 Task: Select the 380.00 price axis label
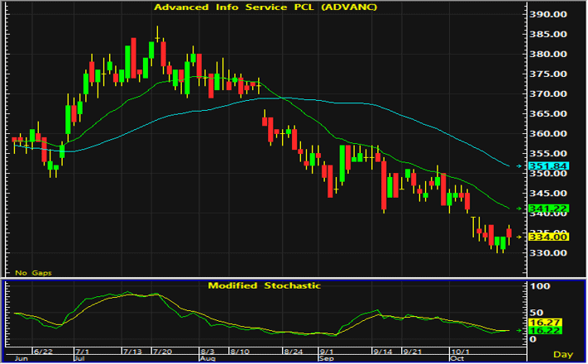click(x=547, y=54)
